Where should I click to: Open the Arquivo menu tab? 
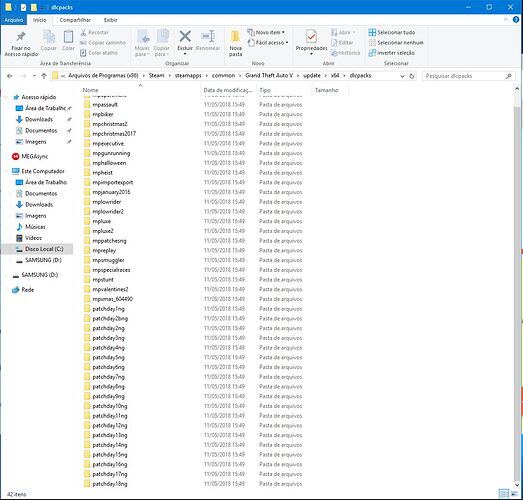coord(14,20)
